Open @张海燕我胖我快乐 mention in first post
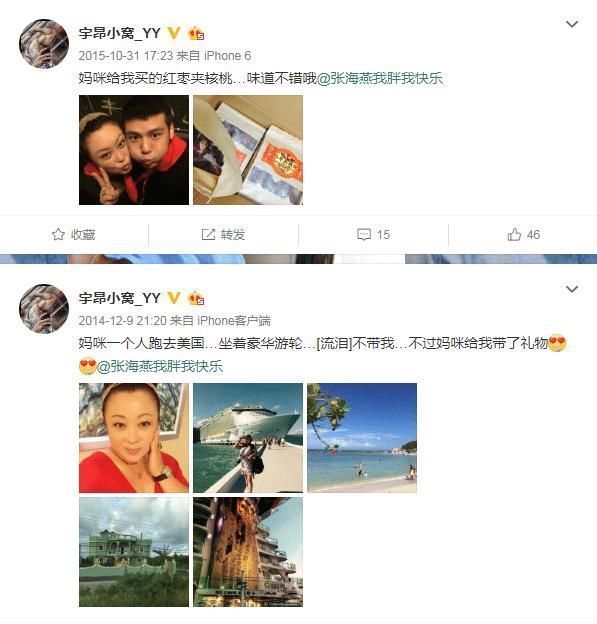 [x=380, y=78]
